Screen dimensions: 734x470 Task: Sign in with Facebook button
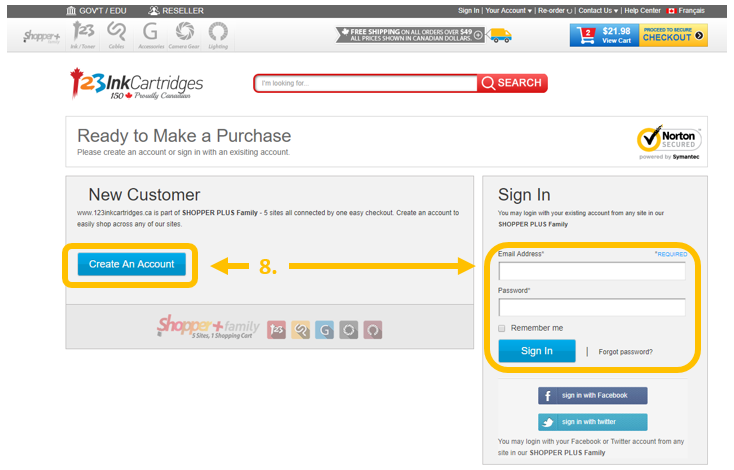(593, 396)
